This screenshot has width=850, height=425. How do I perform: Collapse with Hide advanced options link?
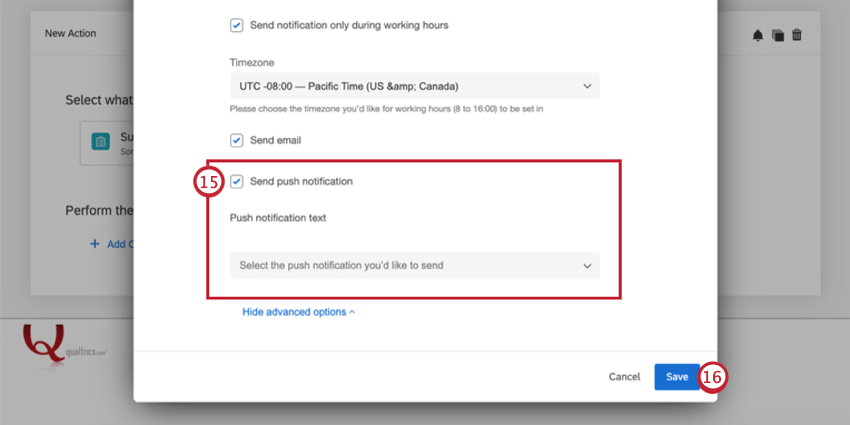coord(298,312)
